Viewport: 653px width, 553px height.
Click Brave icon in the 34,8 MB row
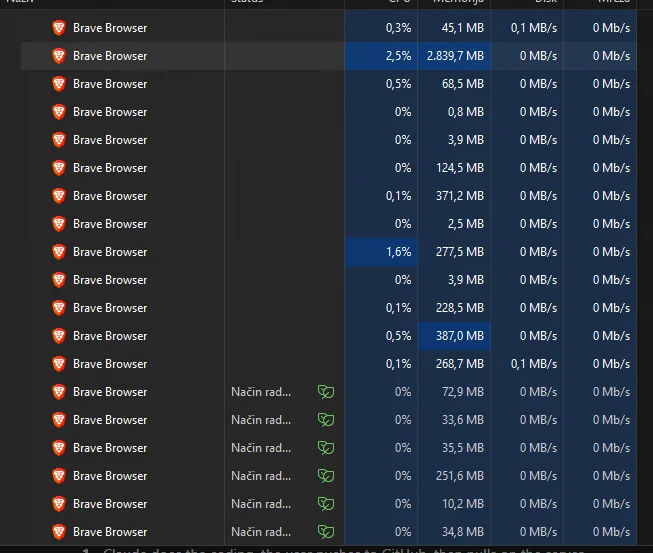(59, 531)
